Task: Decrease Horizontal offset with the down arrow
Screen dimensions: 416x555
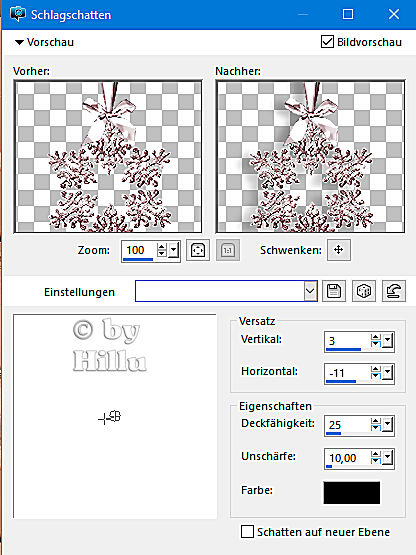Action: (x=376, y=376)
